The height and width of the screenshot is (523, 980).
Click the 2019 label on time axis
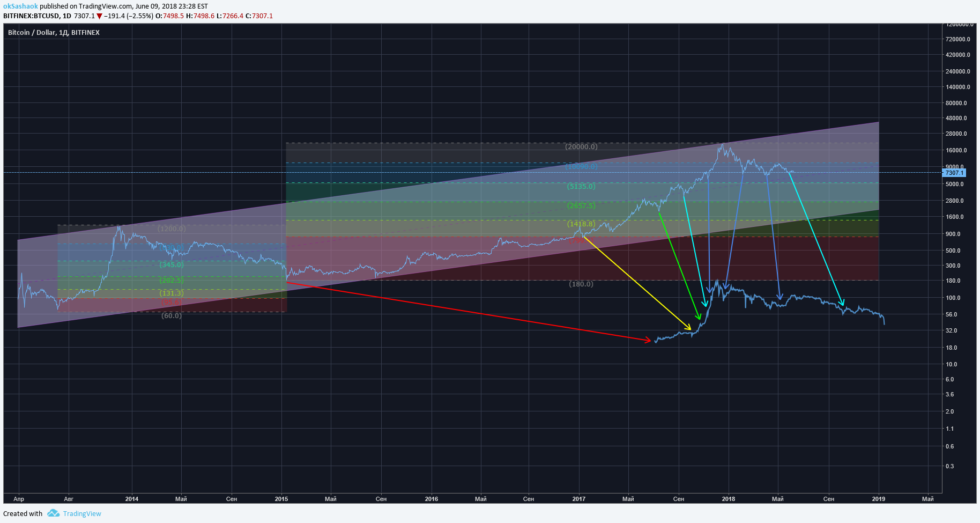pyautogui.click(x=879, y=499)
